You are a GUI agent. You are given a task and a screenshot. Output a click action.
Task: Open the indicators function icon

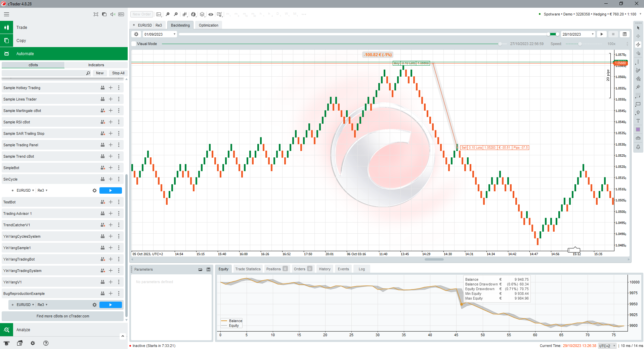tap(194, 14)
